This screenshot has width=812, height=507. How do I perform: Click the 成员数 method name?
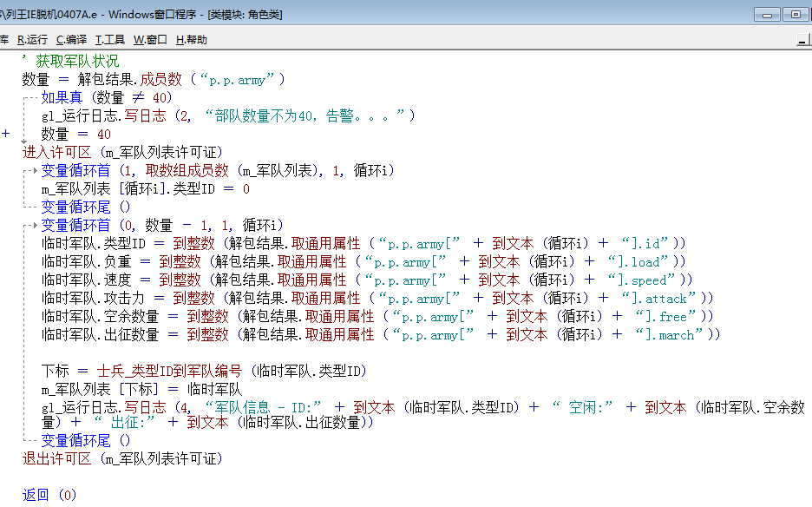161,80
